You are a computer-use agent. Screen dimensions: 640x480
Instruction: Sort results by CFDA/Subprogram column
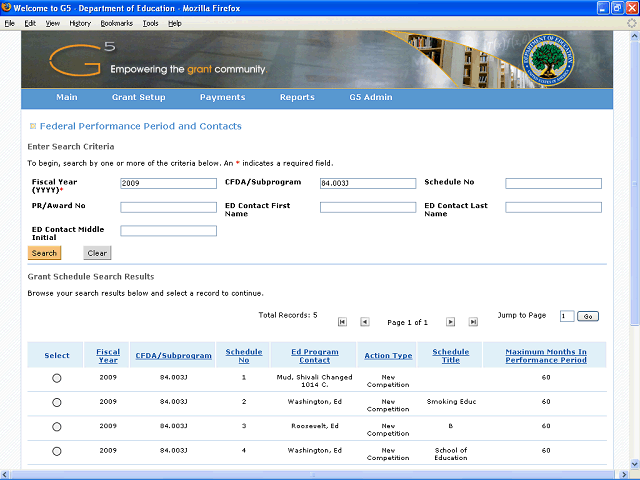tap(173, 356)
